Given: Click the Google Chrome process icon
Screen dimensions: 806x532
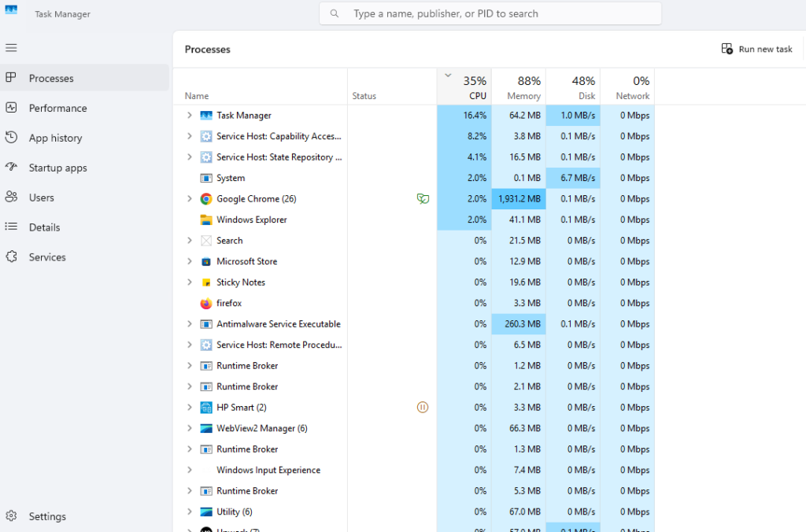Looking at the screenshot, I should tap(206, 199).
